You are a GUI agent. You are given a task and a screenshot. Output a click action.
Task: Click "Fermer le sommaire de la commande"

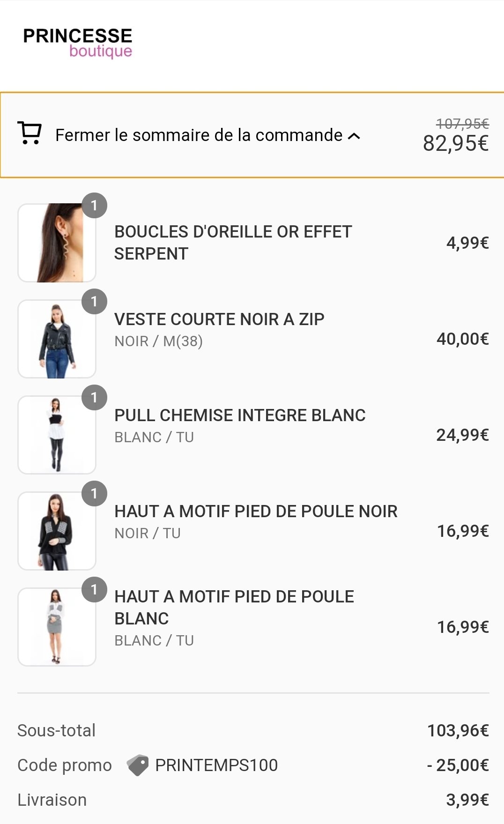(199, 135)
